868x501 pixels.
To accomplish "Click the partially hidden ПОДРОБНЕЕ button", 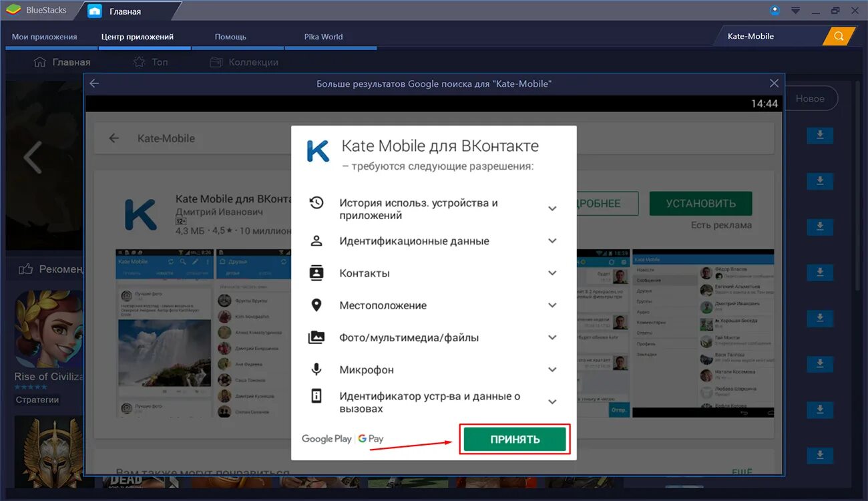I will click(608, 204).
